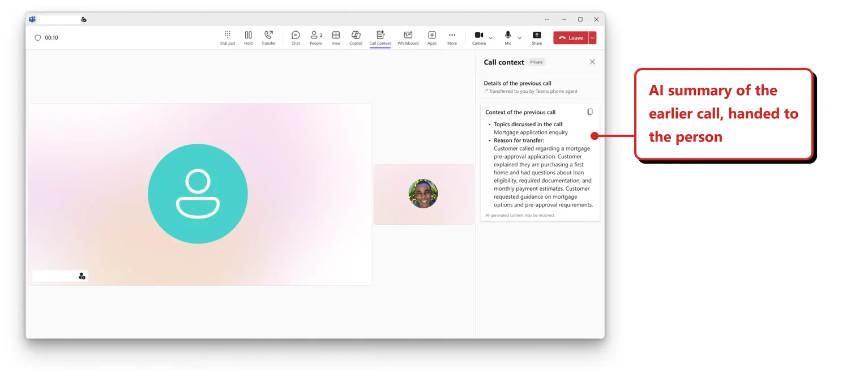Viewport: 868px width, 377px height.
Task: Open the title bar ellipsis menu
Action: tap(547, 19)
